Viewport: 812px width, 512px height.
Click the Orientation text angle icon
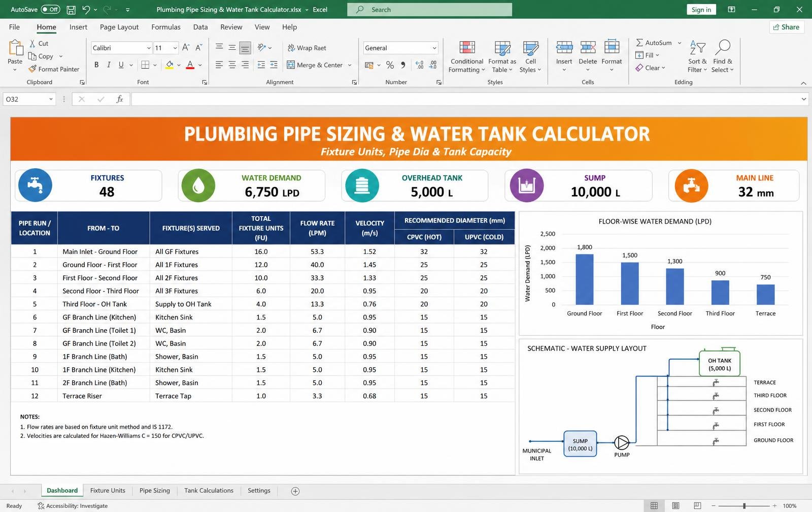[262, 47]
